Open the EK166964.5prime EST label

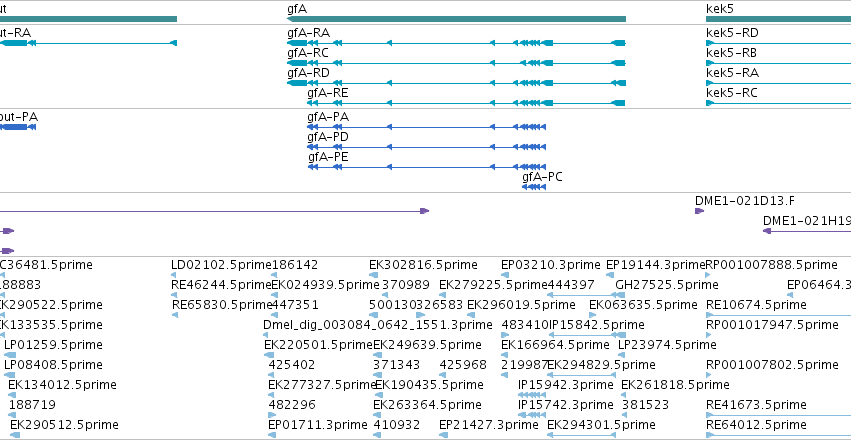click(x=555, y=345)
